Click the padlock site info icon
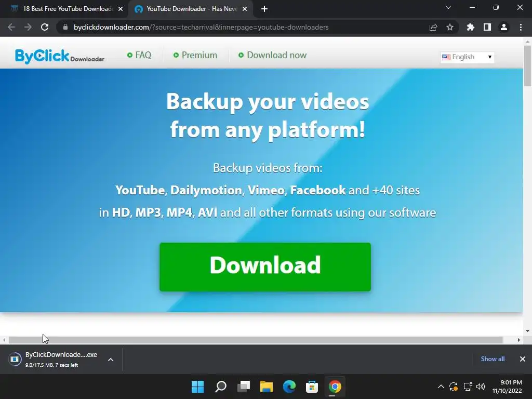Viewport: 532px width, 399px height. click(x=65, y=27)
